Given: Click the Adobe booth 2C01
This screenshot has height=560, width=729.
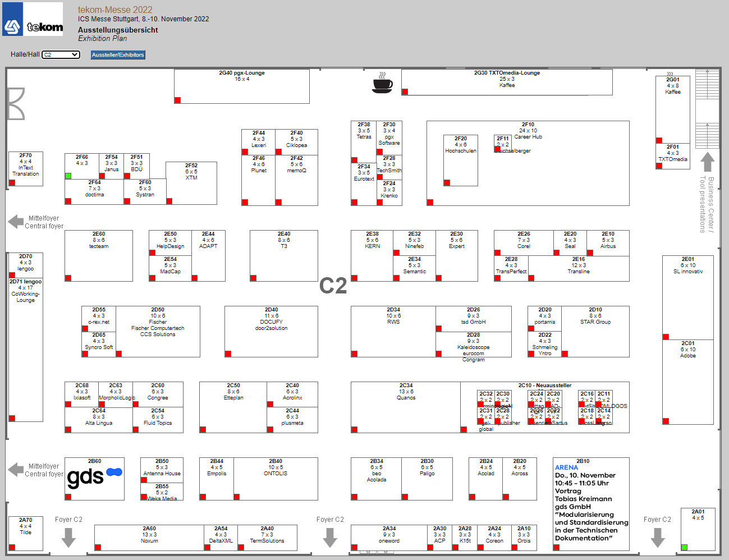Looking at the screenshot, I should (688, 382).
